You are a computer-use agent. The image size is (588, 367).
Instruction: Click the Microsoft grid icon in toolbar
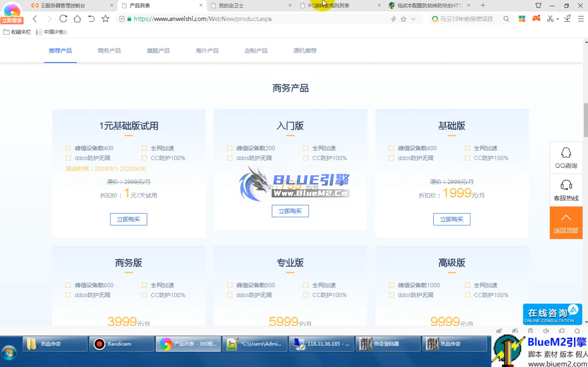522,18
